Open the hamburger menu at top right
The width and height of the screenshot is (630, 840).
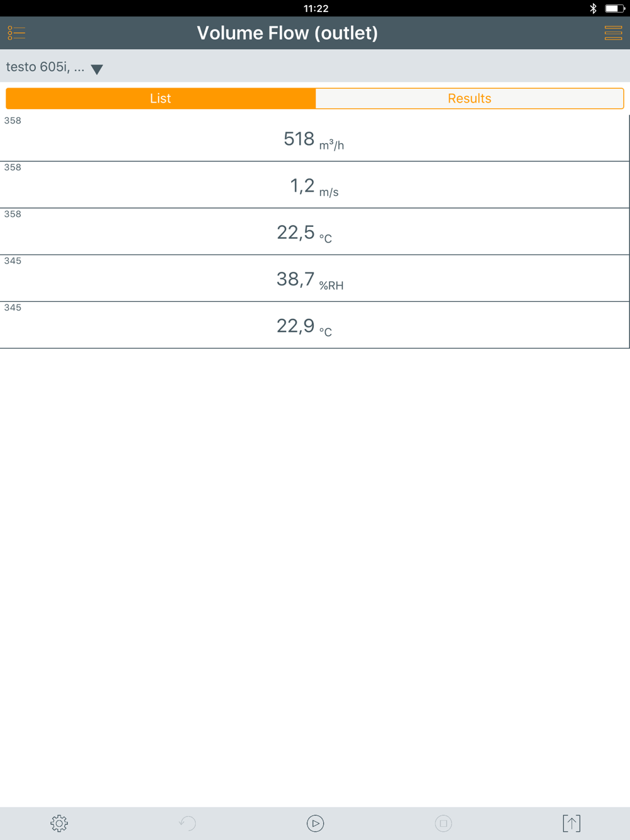click(613, 33)
